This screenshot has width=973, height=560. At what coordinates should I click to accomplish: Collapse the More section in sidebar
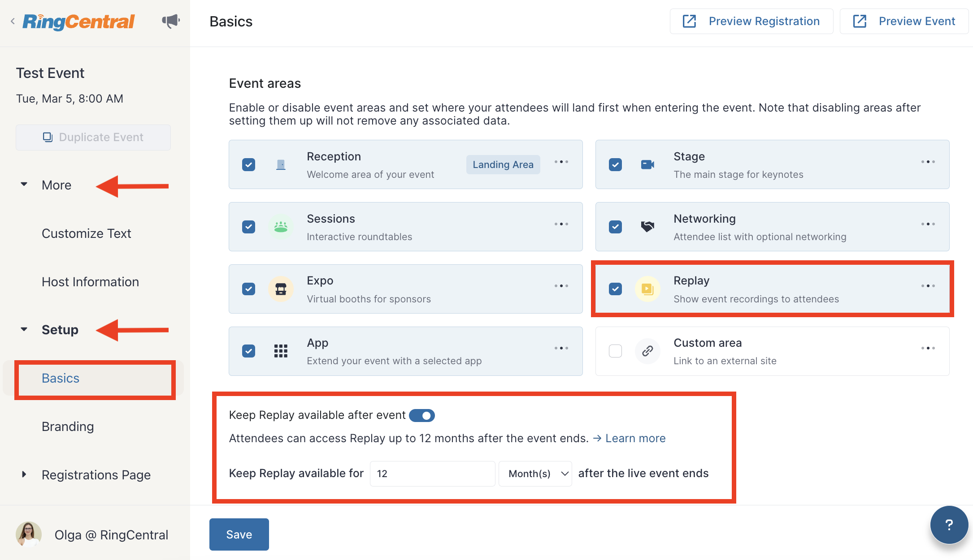click(24, 185)
